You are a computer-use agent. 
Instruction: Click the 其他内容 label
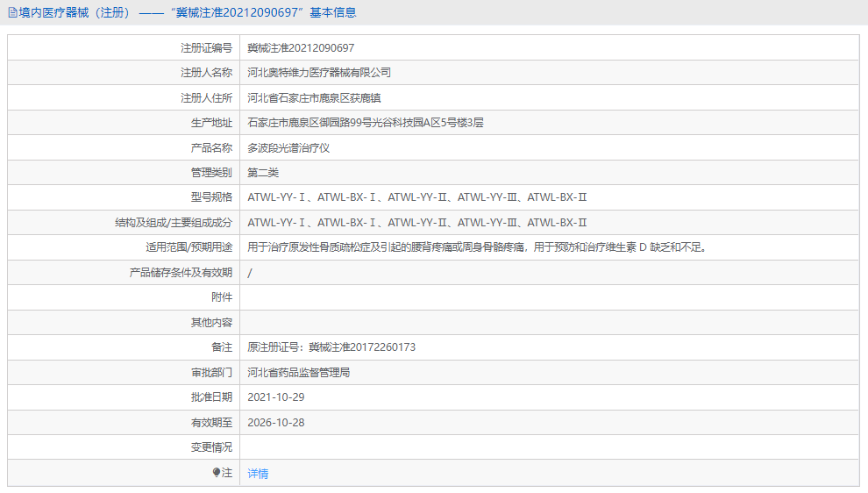coord(211,323)
